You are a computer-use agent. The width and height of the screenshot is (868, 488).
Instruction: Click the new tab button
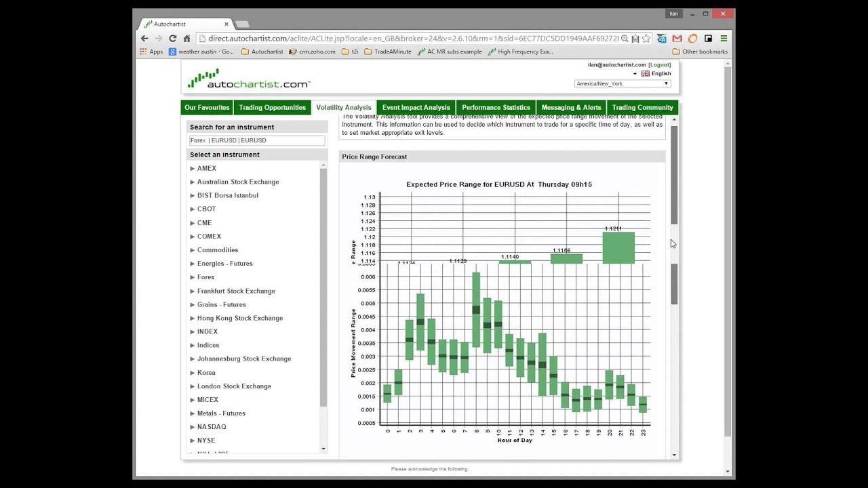(x=242, y=24)
